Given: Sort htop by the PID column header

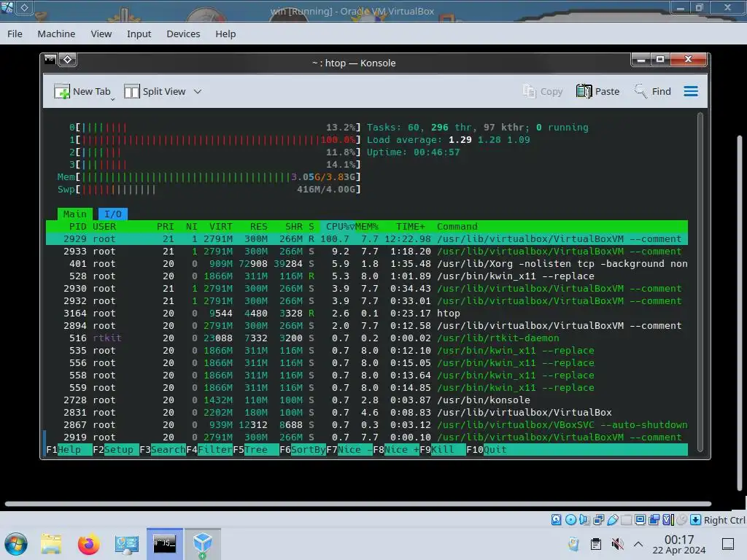Looking at the screenshot, I should [77, 227].
